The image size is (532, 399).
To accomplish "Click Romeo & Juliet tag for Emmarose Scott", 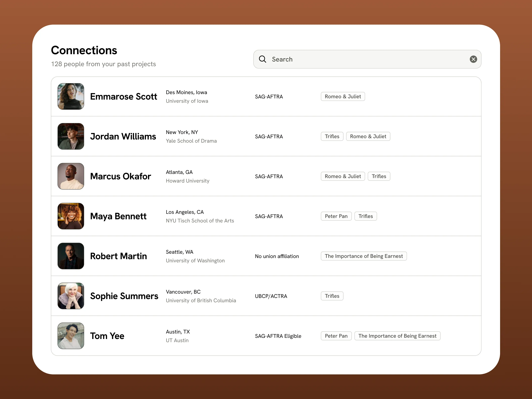I will (x=343, y=96).
